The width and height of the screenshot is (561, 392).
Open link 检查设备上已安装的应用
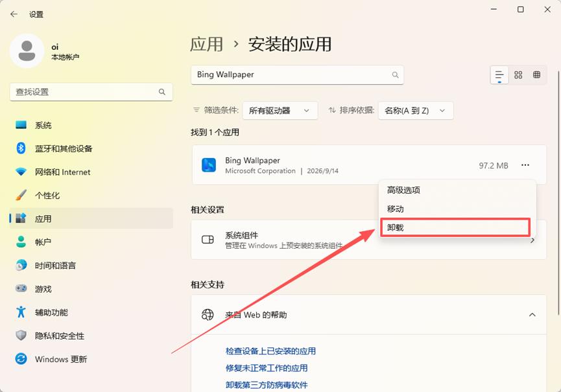pos(270,351)
